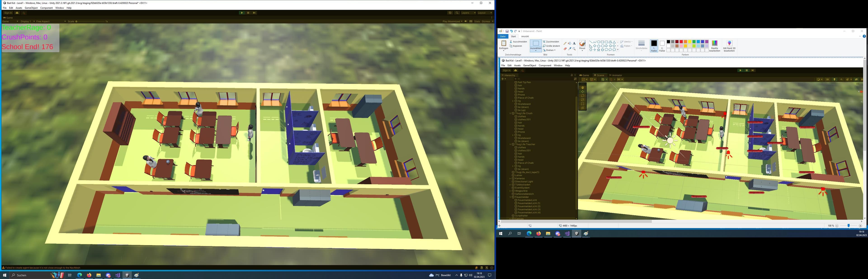Toggle Gizmos in Game view

click(486, 21)
